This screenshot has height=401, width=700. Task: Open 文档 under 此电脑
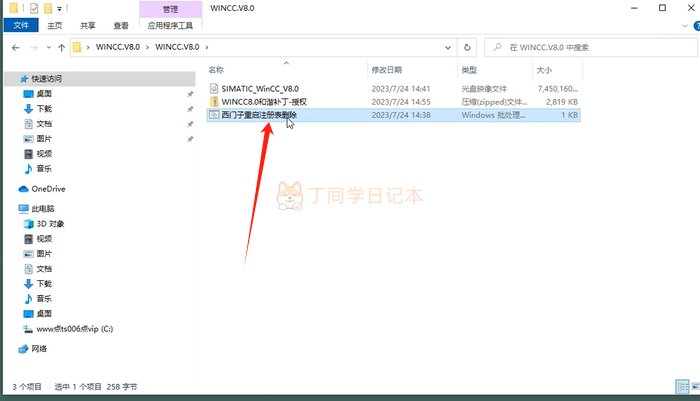coord(44,269)
